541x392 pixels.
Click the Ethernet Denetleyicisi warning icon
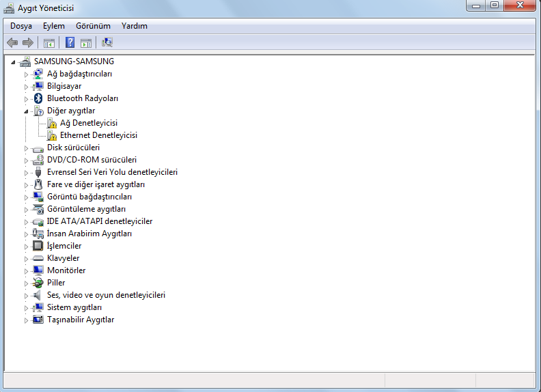(x=51, y=135)
